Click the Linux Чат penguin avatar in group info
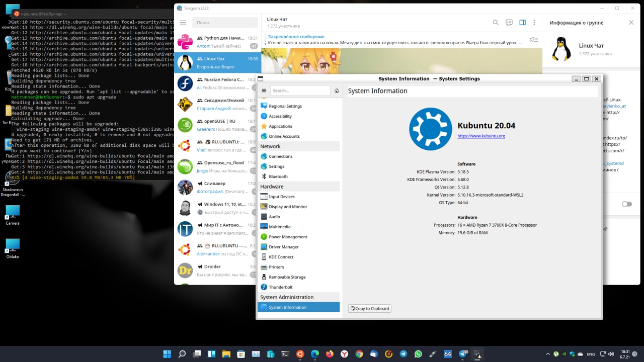 561,49
